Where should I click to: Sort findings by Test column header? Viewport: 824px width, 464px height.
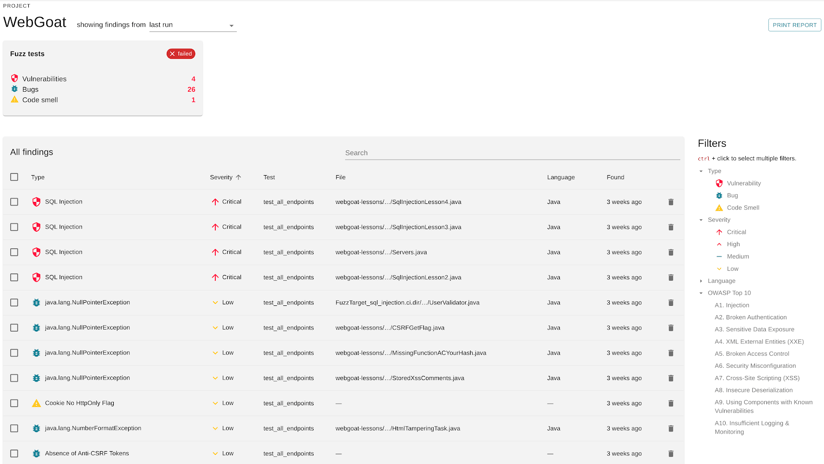click(269, 177)
